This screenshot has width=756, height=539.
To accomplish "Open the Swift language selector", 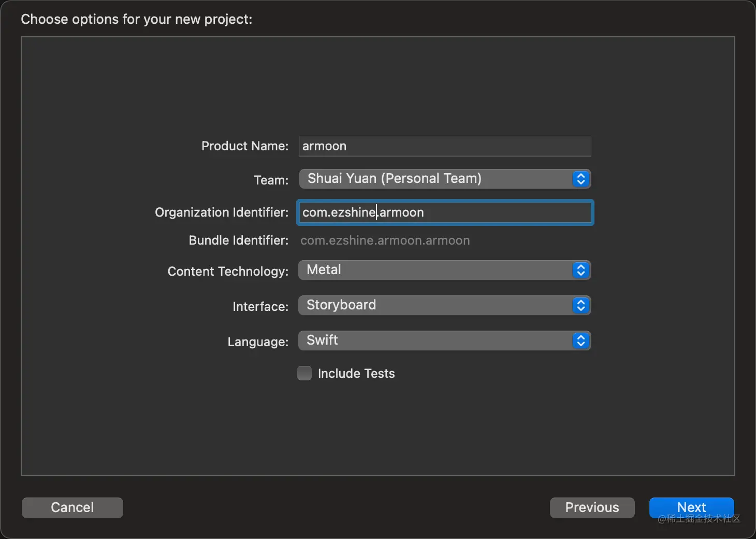I will click(x=435, y=341).
